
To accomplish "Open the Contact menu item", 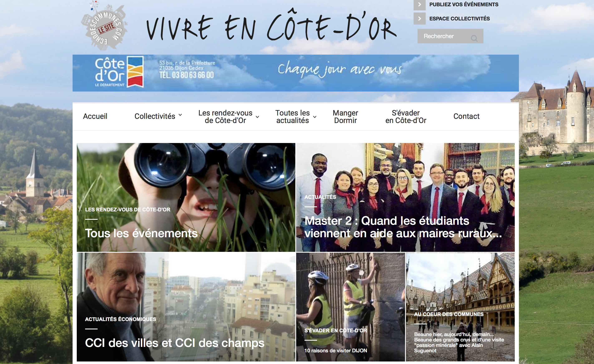I will coord(466,116).
